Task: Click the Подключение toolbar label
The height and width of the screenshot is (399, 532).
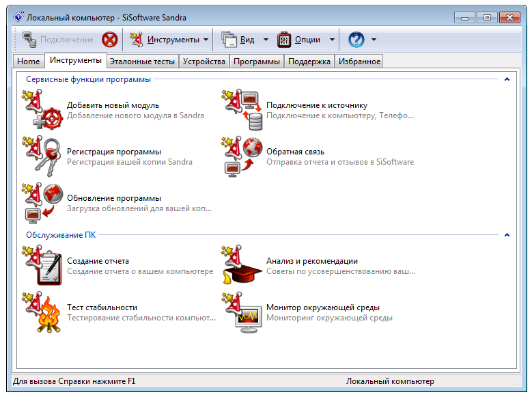Action: tap(67, 40)
